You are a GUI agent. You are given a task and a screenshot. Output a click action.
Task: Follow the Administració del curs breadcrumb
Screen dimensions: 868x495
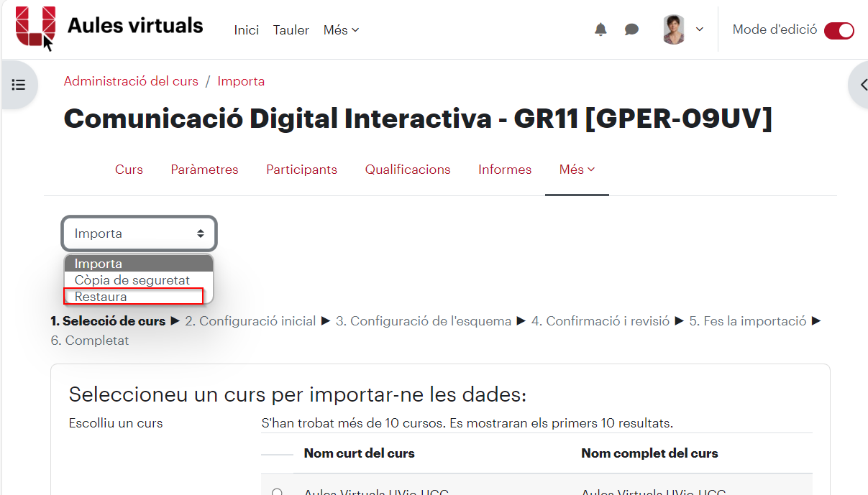(x=131, y=81)
